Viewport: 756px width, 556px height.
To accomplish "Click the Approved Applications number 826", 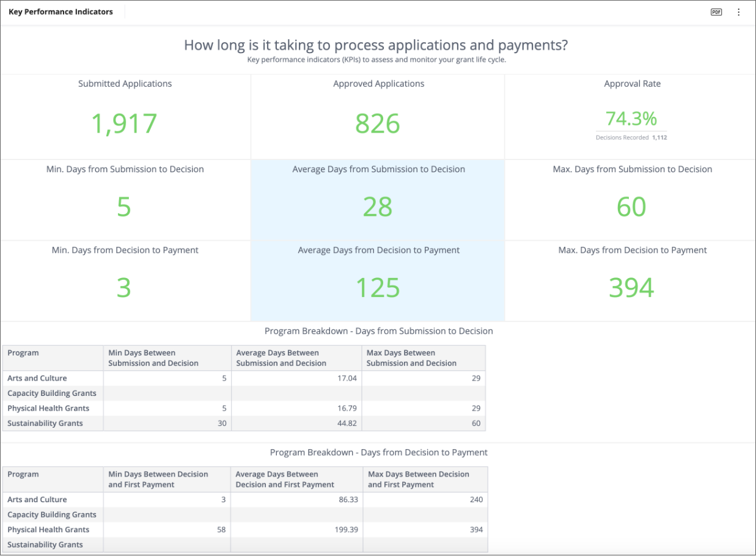I will [x=378, y=123].
